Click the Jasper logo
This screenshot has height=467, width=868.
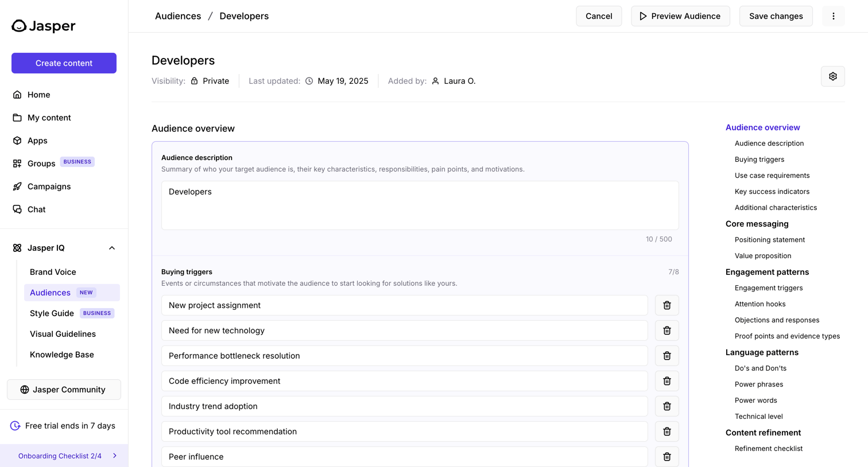(x=44, y=26)
